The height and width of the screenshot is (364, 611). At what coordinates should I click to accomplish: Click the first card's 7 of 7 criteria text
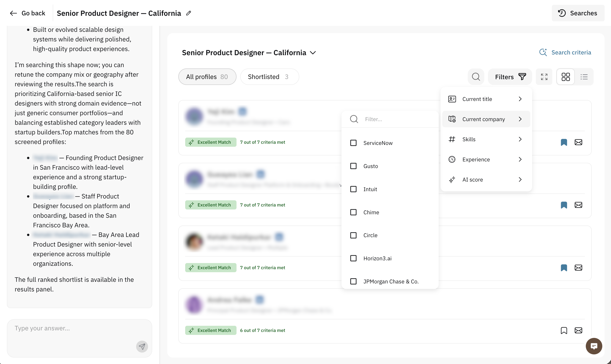(262, 142)
